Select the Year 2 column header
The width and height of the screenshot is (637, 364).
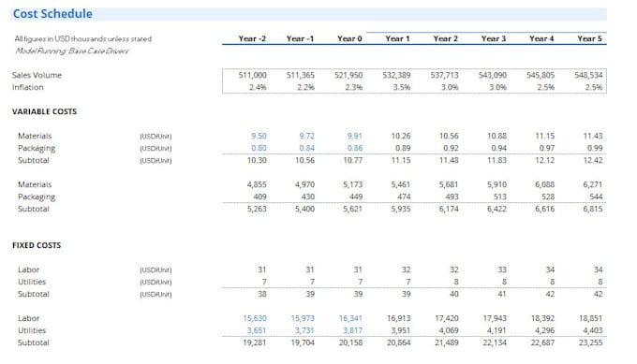[x=446, y=38]
